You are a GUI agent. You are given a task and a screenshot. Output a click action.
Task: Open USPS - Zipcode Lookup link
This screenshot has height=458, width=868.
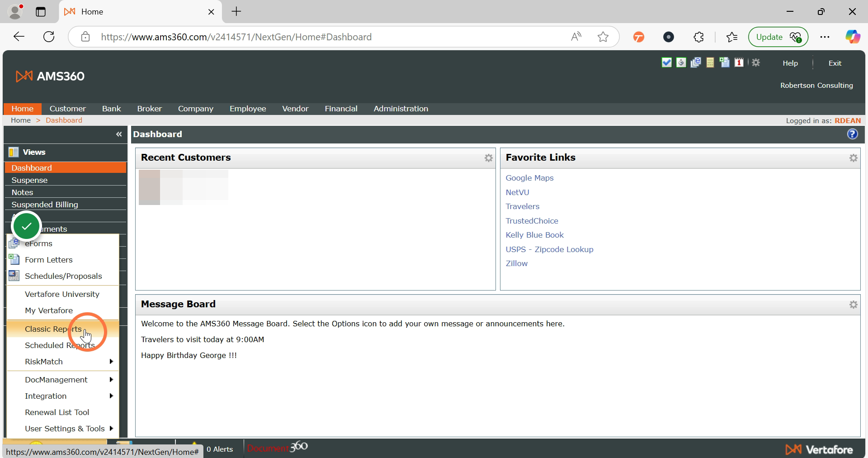click(549, 249)
